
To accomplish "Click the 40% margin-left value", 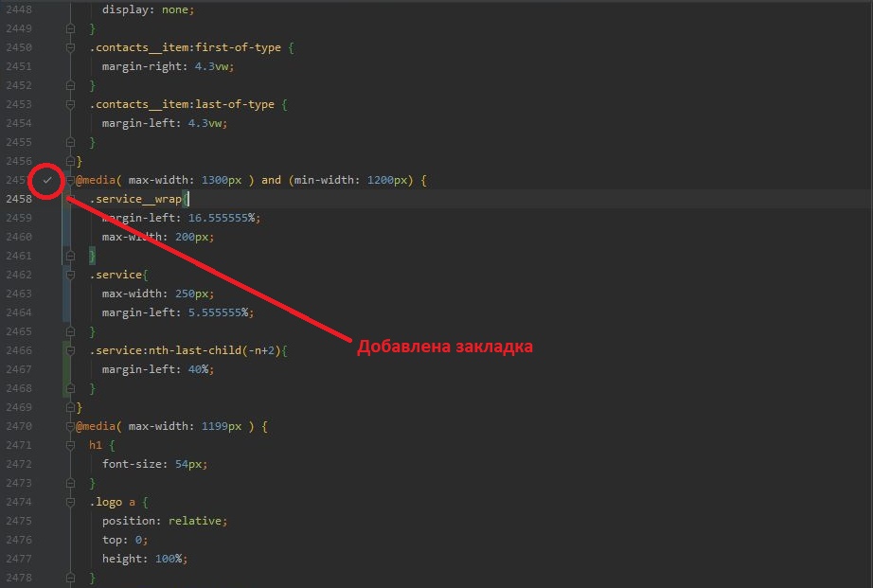I will 198,369.
